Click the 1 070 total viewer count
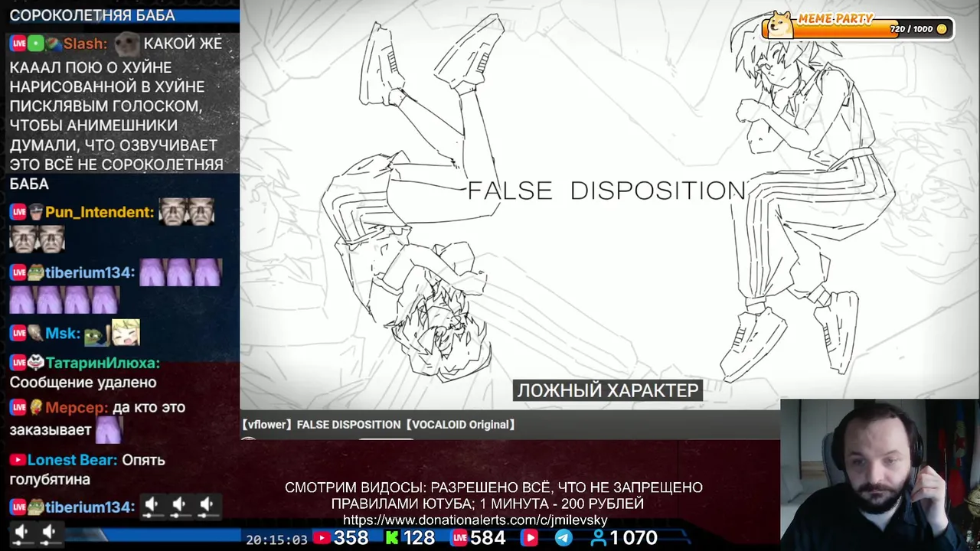Image resolution: width=980 pixels, height=551 pixels. coord(634,538)
